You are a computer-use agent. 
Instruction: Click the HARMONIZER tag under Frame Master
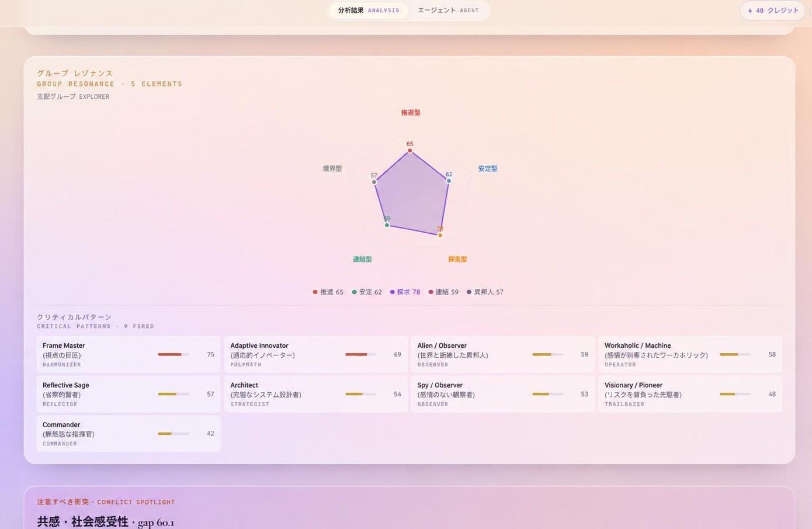(x=62, y=365)
